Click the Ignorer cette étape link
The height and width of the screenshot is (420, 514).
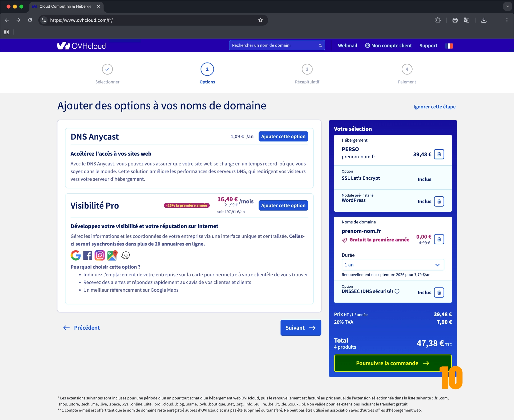(x=434, y=107)
